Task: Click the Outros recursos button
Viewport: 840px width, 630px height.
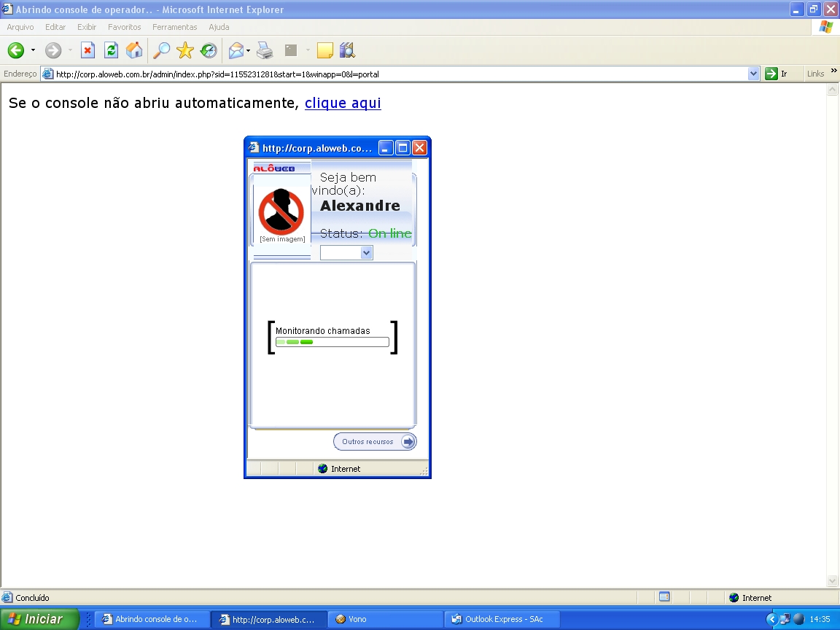Action: pos(375,441)
